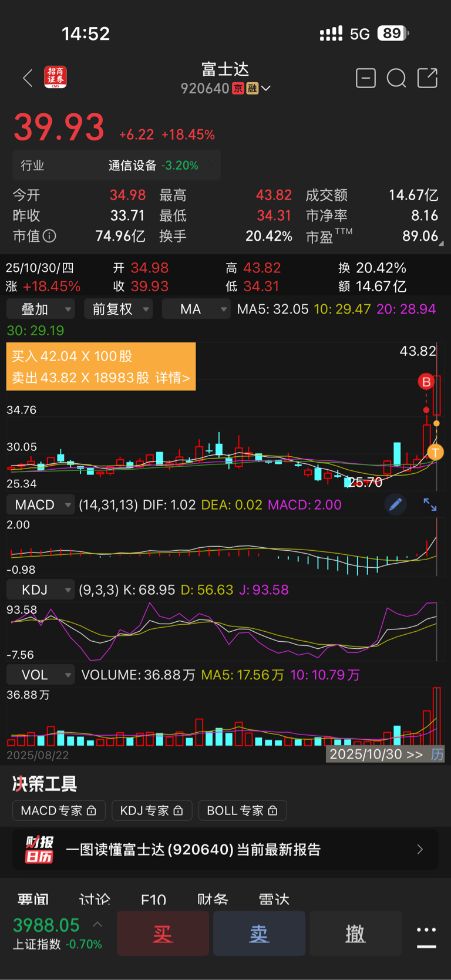
Task: Open MACD专家 locked tool
Action: [x=59, y=810]
